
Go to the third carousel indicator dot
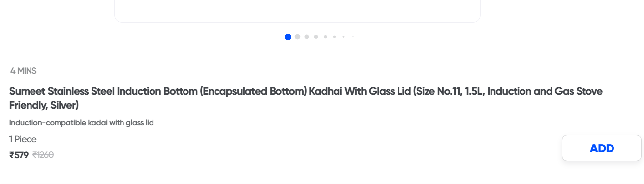point(307,37)
